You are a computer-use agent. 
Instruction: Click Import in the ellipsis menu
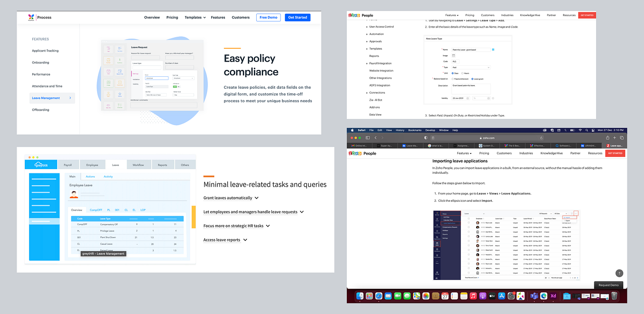point(569,217)
